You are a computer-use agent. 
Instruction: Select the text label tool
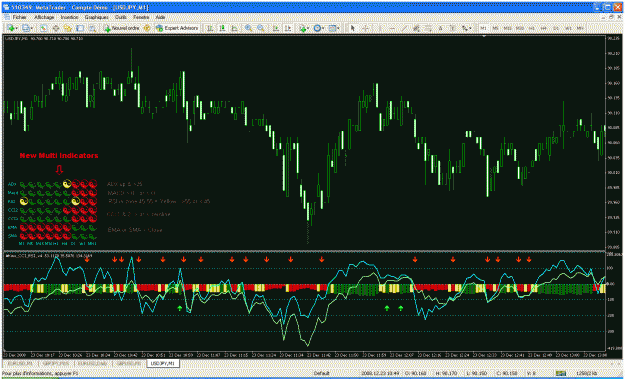(452, 28)
